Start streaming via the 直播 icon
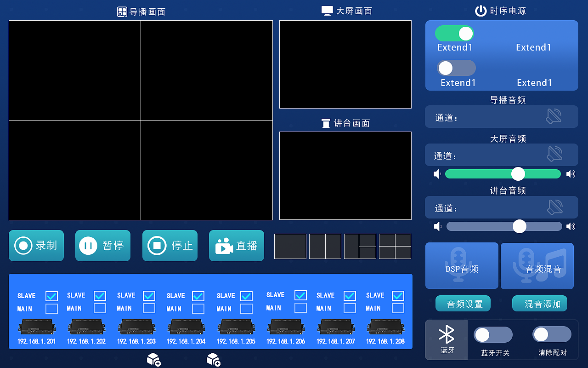This screenshot has width=588, height=368. pyautogui.click(x=223, y=245)
